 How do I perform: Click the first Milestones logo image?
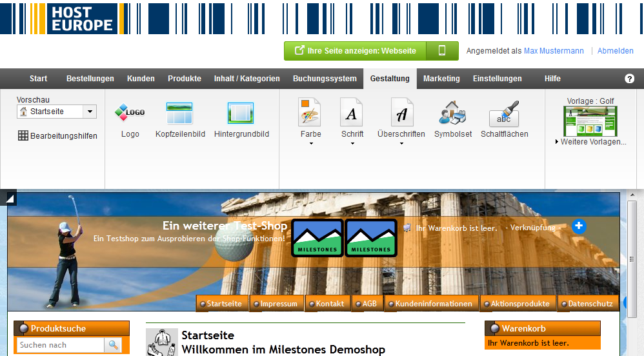[317, 238]
